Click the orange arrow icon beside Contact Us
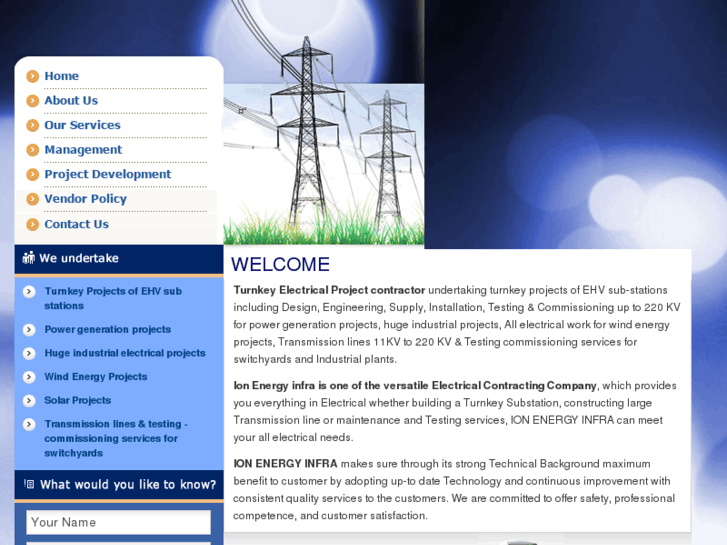This screenshot has width=727, height=545. point(32,224)
